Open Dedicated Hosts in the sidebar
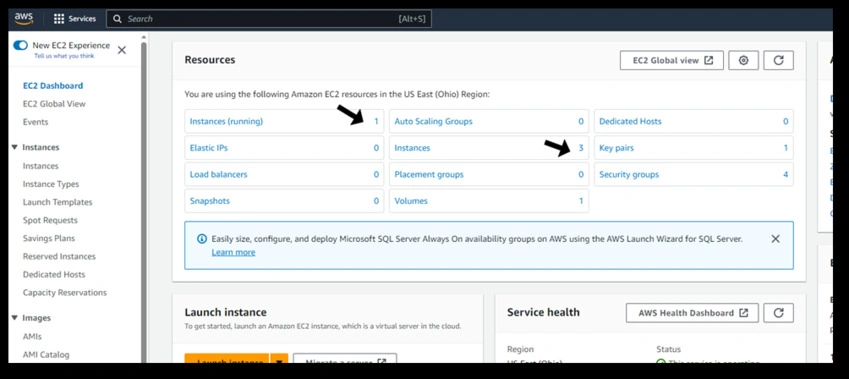849x379 pixels. tap(54, 275)
